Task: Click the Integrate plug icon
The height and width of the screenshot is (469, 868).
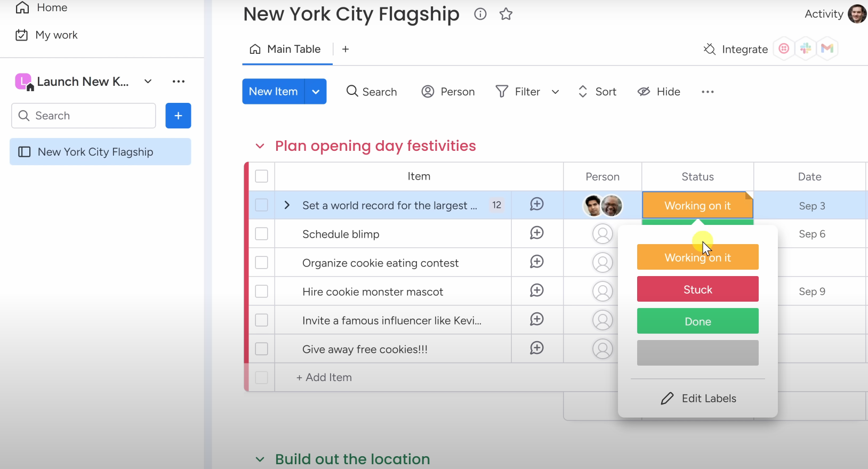Action: [x=710, y=49]
